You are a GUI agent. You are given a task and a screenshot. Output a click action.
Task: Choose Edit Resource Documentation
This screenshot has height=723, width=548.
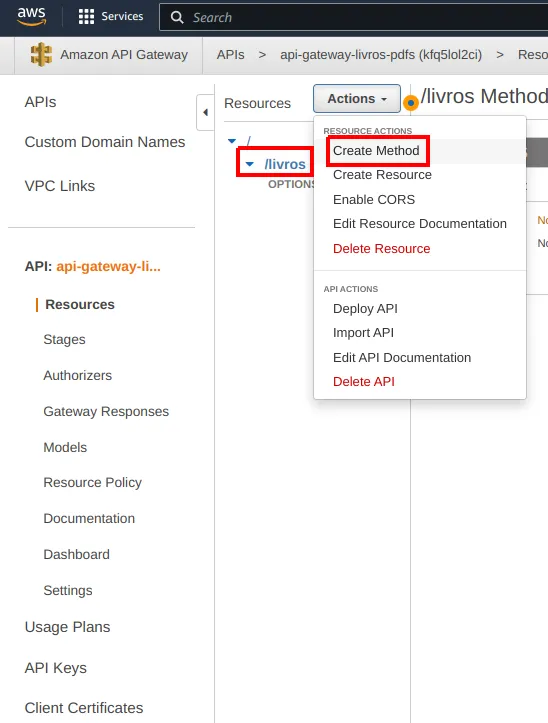[420, 224]
